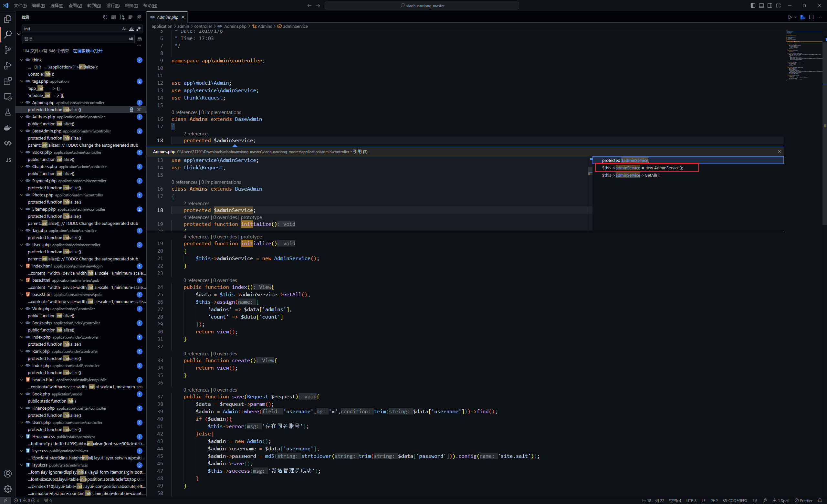Screen dimensions: 827x504
Task: Click vertical scrollbar of main editor
Action: click(825, 128)
